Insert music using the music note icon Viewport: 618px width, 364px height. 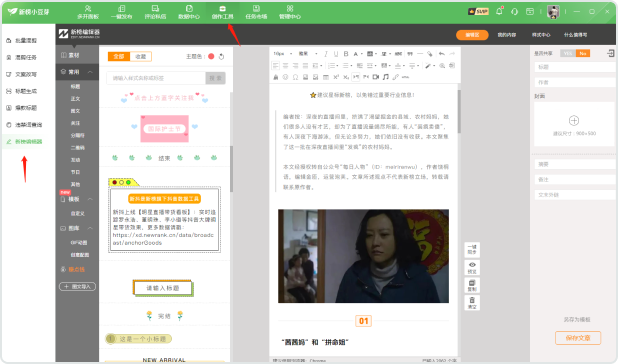(385, 77)
